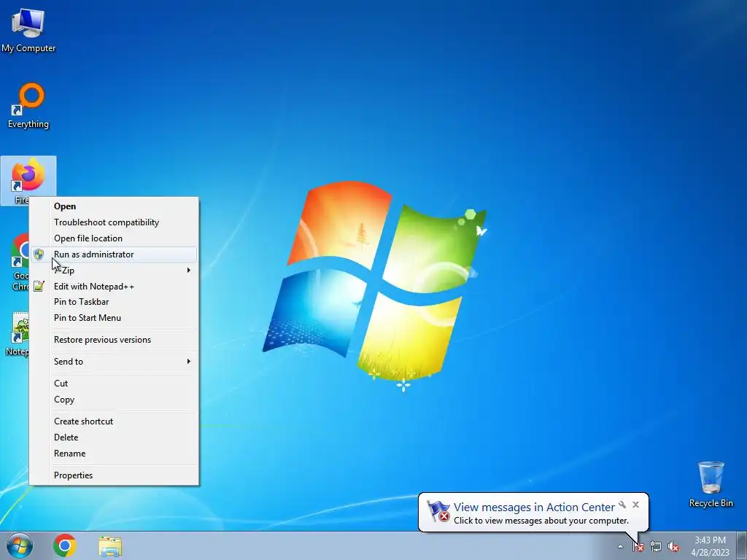Select the Everything search shortcut icon

click(x=28, y=106)
